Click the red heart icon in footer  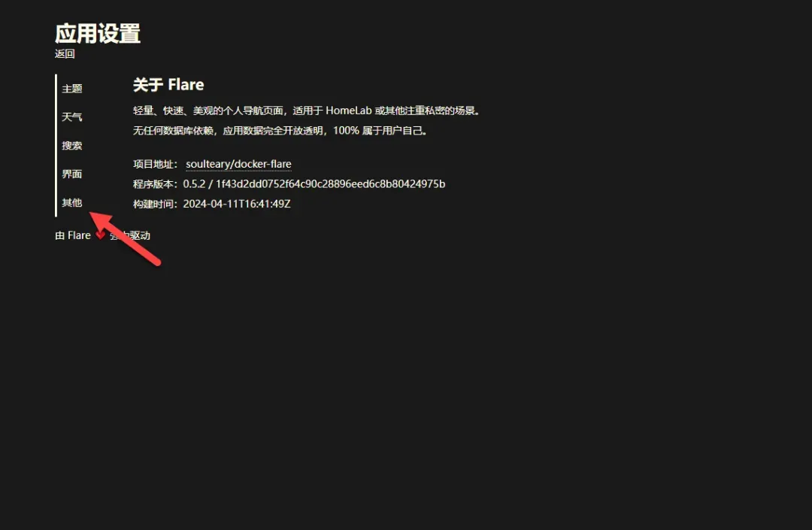[x=100, y=235]
